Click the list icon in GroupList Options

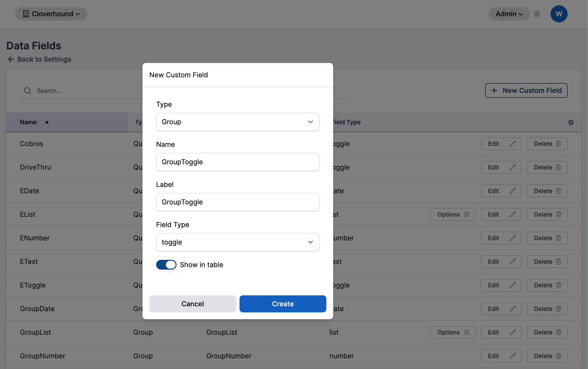click(x=466, y=332)
